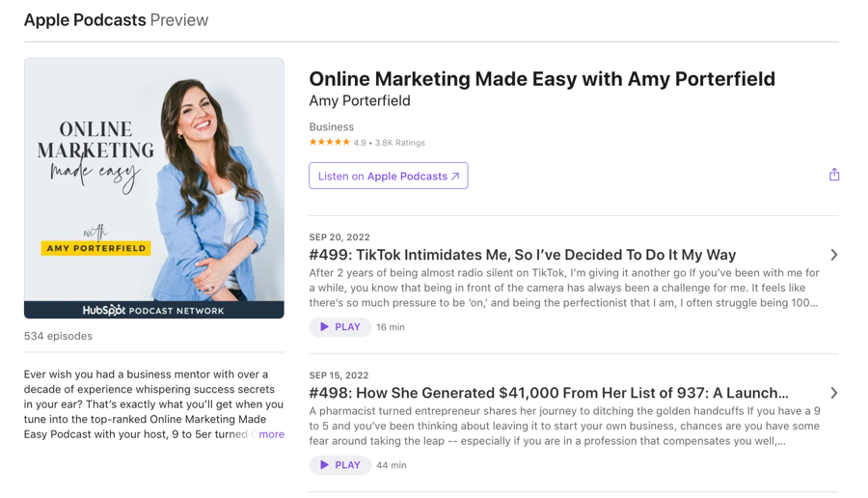Expand podcast description with the more link
Screen dimensions: 868x498
(271, 434)
